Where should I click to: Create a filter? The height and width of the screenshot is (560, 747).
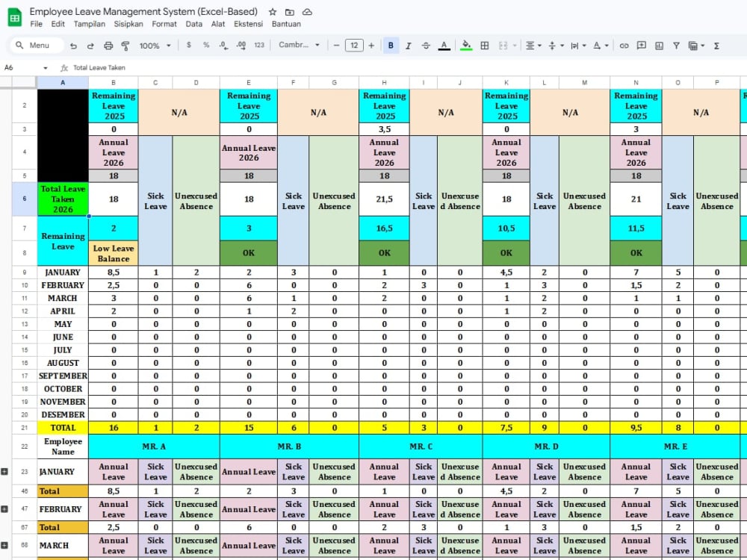[x=676, y=46]
